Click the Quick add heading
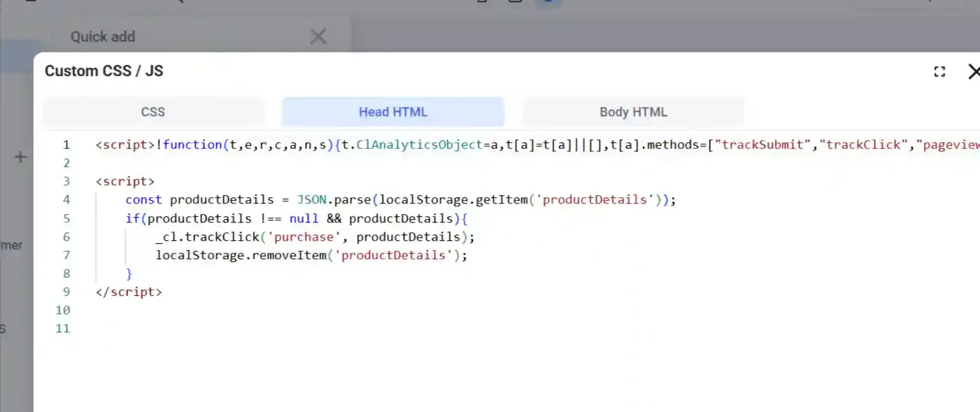 [103, 37]
